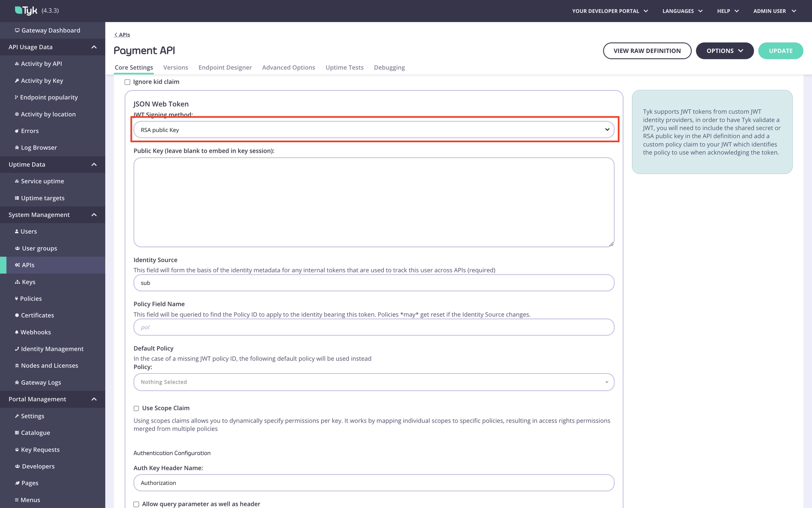Toggle Allow query parameter as header
812x508 pixels.
[x=136, y=504]
